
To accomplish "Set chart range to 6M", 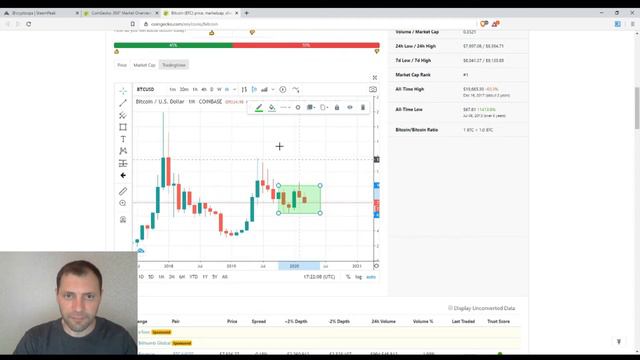I will [182, 277].
